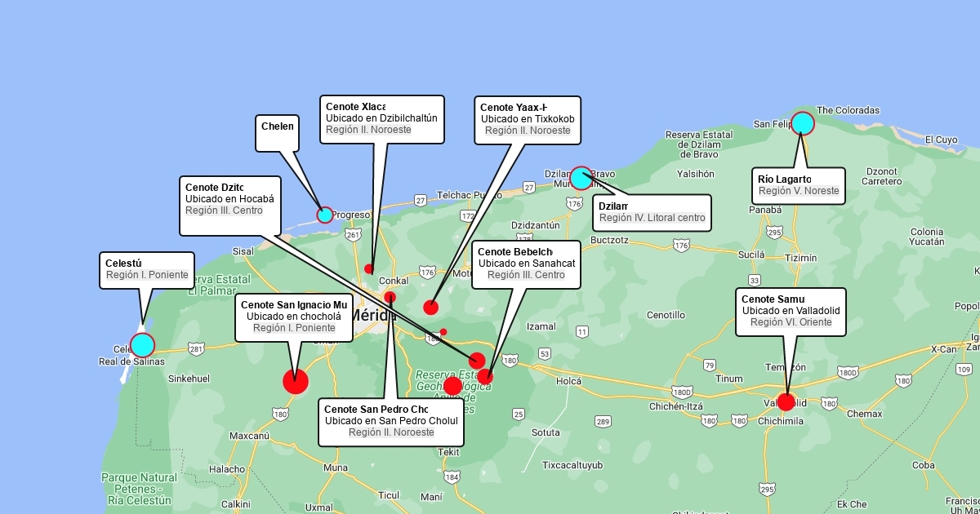The image size is (980, 514).
Task: Click the Cenote Xlacah callout box
Action: pyautogui.click(x=381, y=119)
